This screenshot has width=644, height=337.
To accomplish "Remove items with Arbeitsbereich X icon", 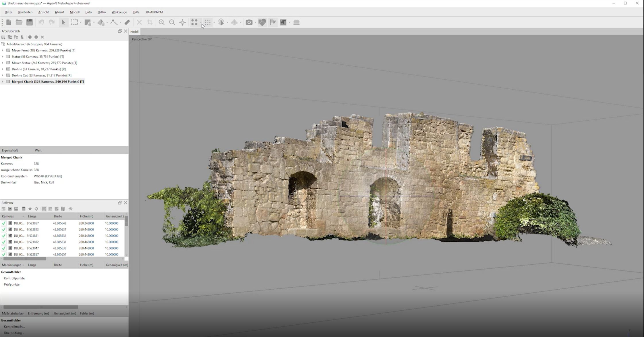I will (x=42, y=37).
